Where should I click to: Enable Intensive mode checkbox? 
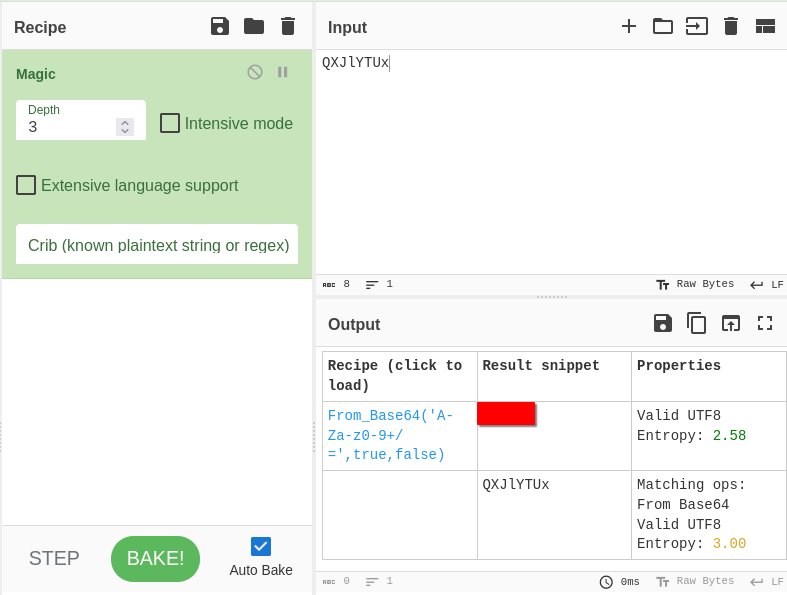(170, 123)
